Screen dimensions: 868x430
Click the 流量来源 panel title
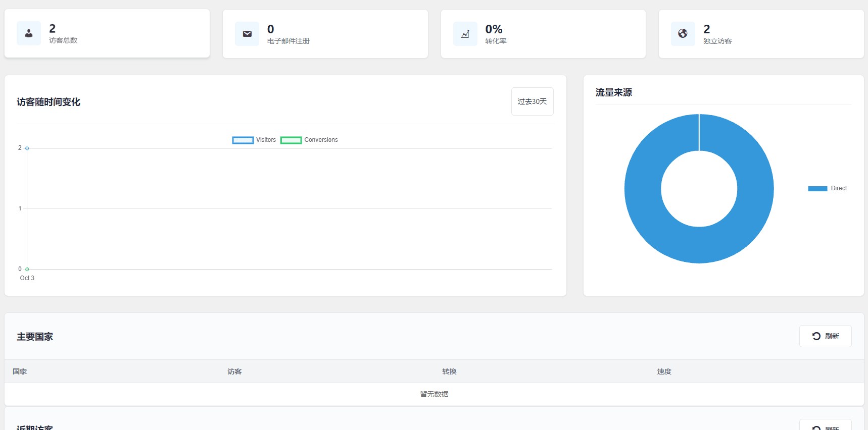614,92
